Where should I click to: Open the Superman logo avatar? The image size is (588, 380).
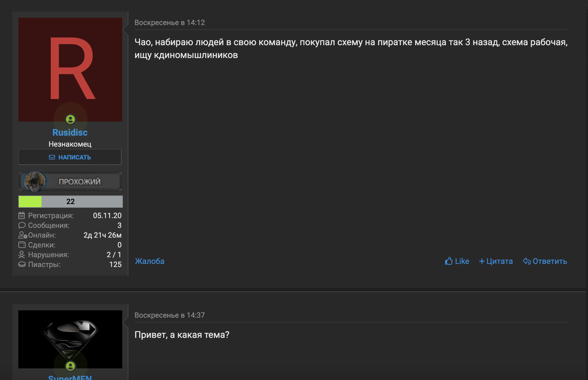(x=70, y=339)
